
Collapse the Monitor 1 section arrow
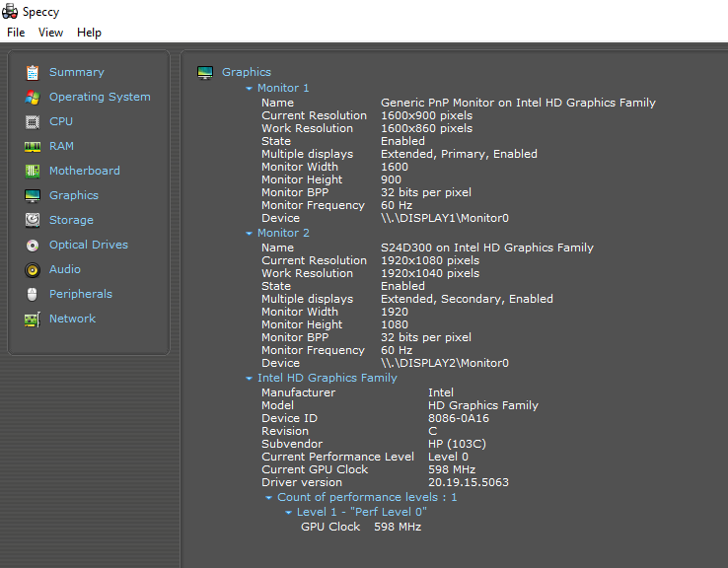[x=249, y=88]
